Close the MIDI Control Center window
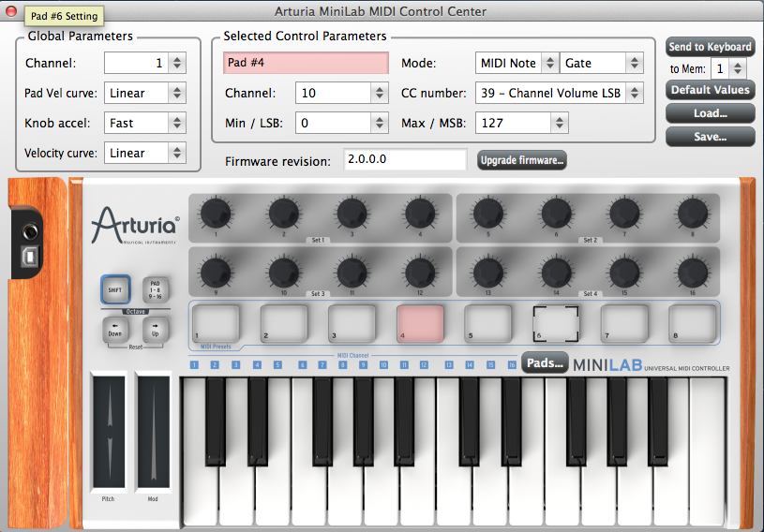This screenshot has height=532, width=764. tap(10, 11)
